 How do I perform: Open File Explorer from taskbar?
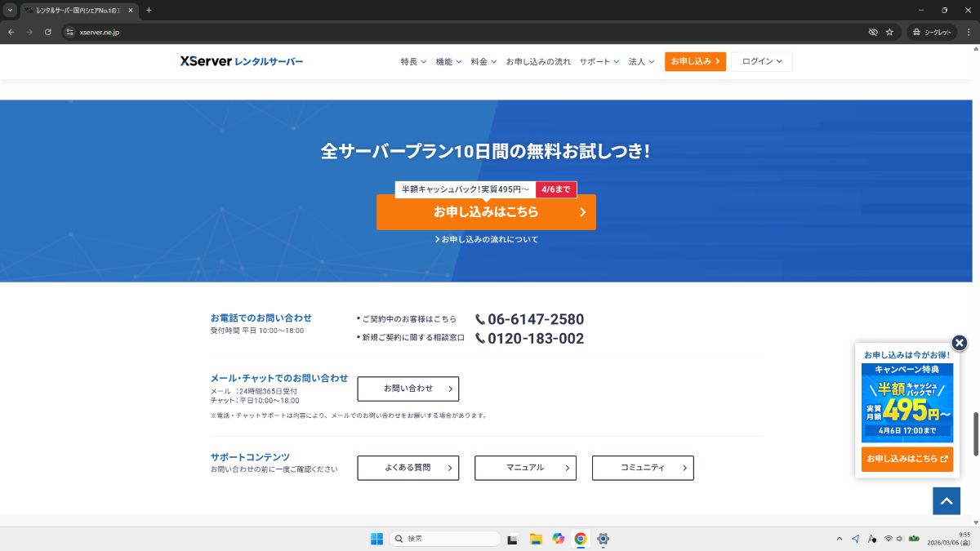[x=536, y=539]
